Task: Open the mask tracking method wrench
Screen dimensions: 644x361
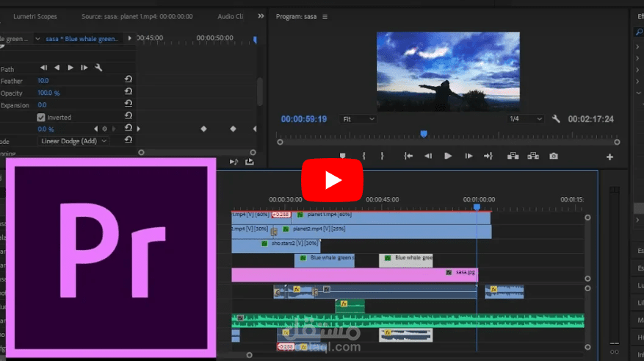Action: pyautogui.click(x=98, y=68)
